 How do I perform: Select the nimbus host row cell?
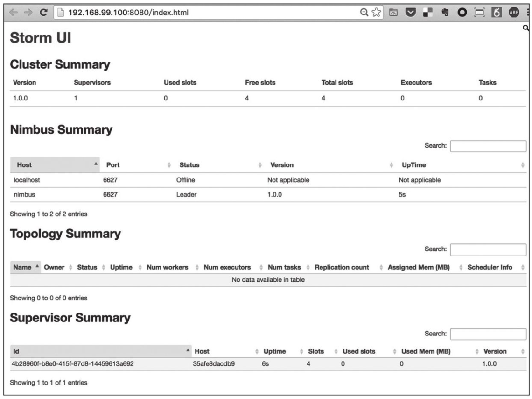24,194
